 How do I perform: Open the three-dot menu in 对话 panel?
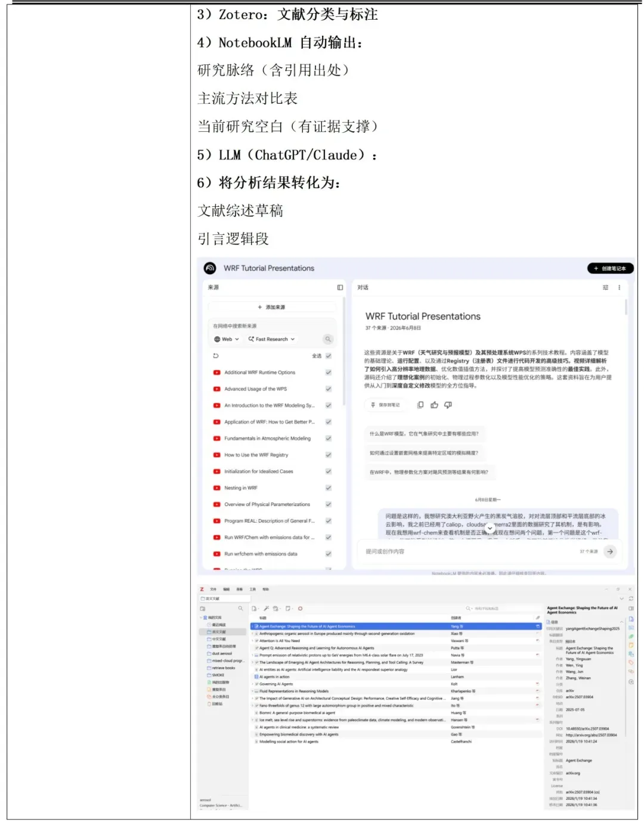tap(619, 287)
